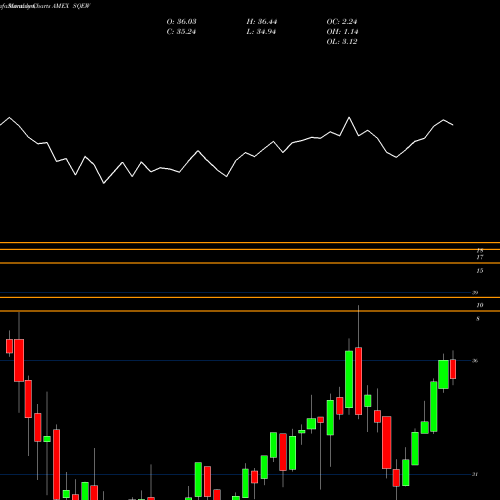This screenshot has width=500, height=500.
Task: Click the level label 8
Action: (x=478, y=319)
